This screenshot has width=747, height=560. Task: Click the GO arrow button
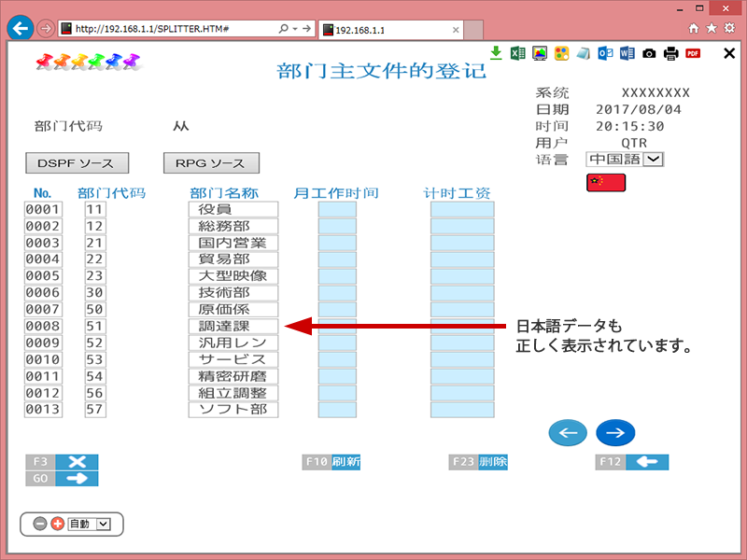click(62, 479)
